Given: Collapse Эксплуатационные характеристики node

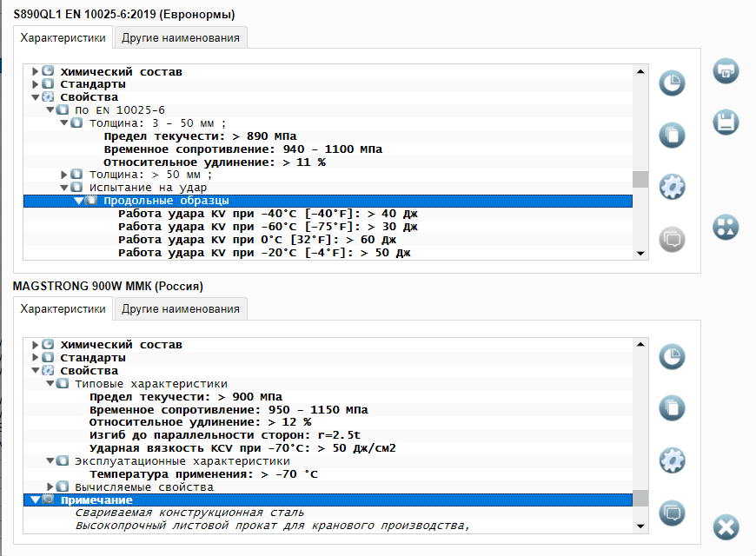Looking at the screenshot, I should point(50,461).
